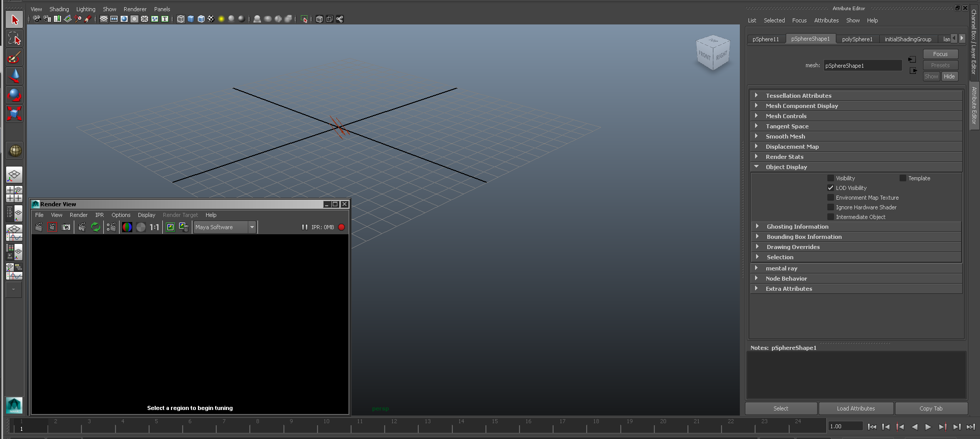Expand the Smooth Mesh section
Image resolution: width=980 pixels, height=439 pixels.
[856, 136]
